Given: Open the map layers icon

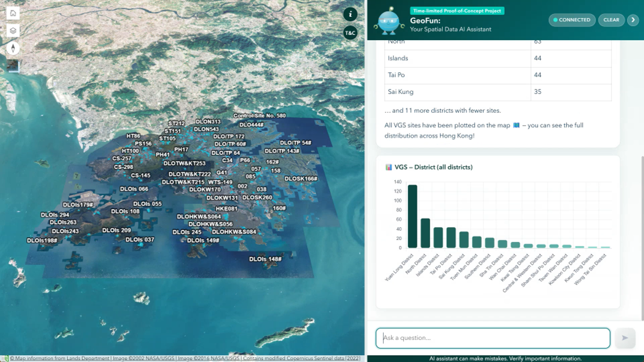Looking at the screenshot, I should pyautogui.click(x=13, y=31).
